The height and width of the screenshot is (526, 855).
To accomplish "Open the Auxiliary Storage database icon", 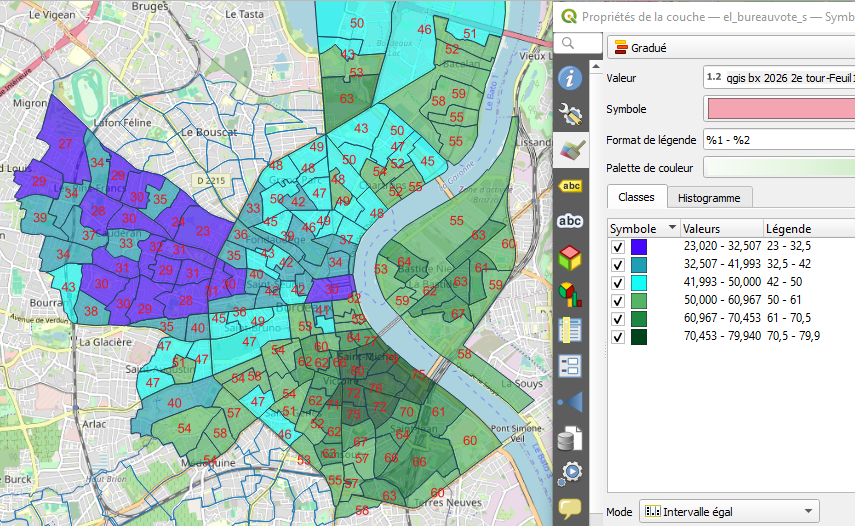I will click(x=570, y=438).
